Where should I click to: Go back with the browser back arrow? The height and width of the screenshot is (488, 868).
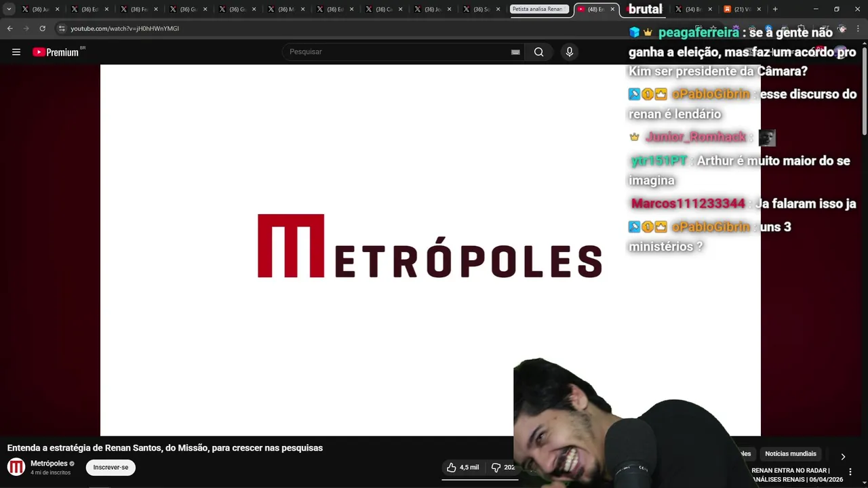coord(10,28)
